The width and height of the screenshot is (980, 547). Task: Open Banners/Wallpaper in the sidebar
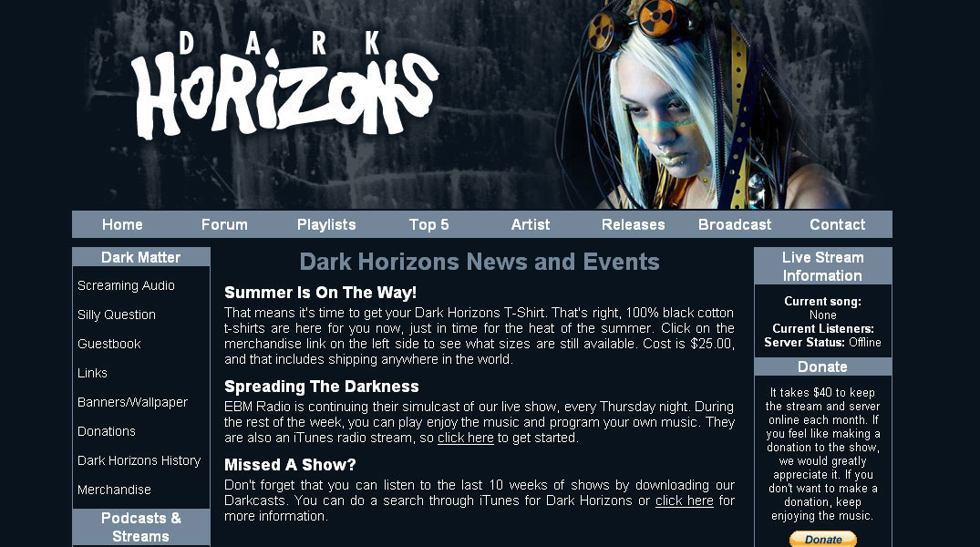[x=132, y=402]
